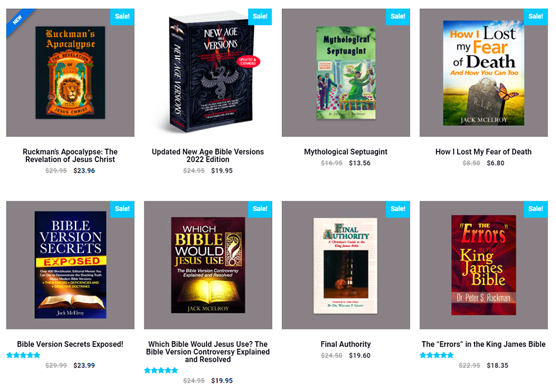Screen dimensions: 556x392
Task: Click the Ruckman's Apocalypse book cover
Action: tap(70, 73)
